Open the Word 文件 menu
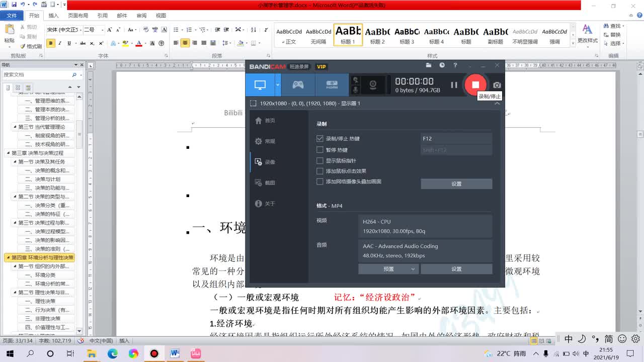The height and width of the screenshot is (362, 644). (x=12, y=16)
